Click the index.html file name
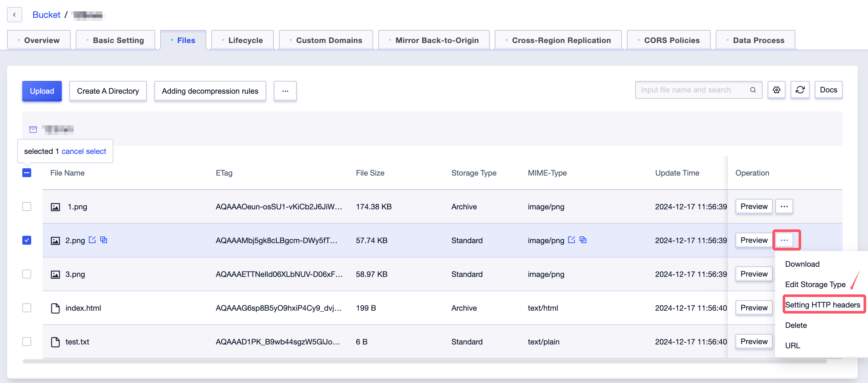 pyautogui.click(x=83, y=308)
